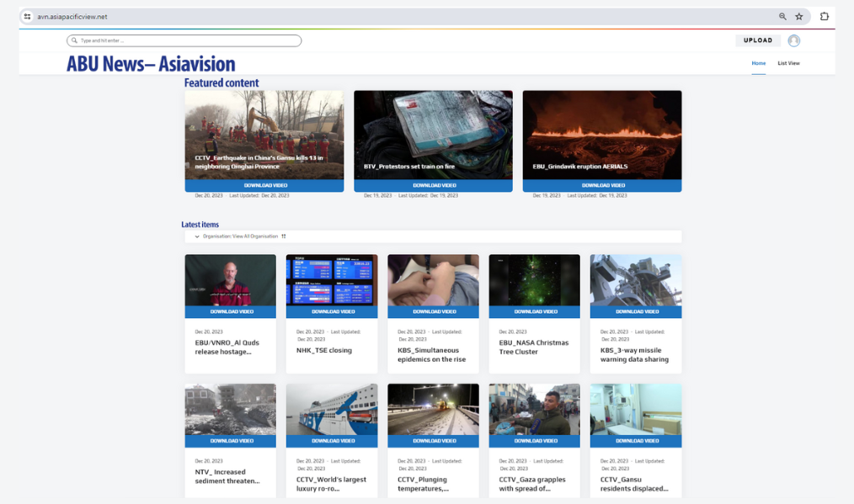
Task: Click the 'Type and hit enter' search field
Action: [x=184, y=40]
